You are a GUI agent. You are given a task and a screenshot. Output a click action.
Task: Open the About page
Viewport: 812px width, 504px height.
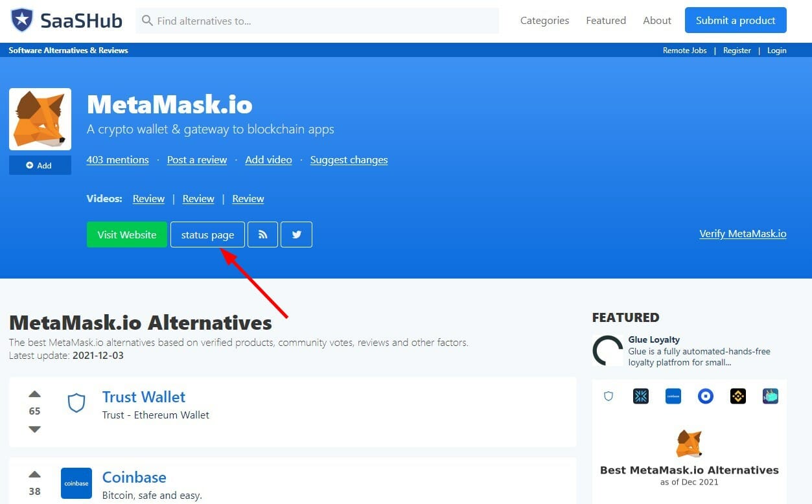pyautogui.click(x=657, y=21)
